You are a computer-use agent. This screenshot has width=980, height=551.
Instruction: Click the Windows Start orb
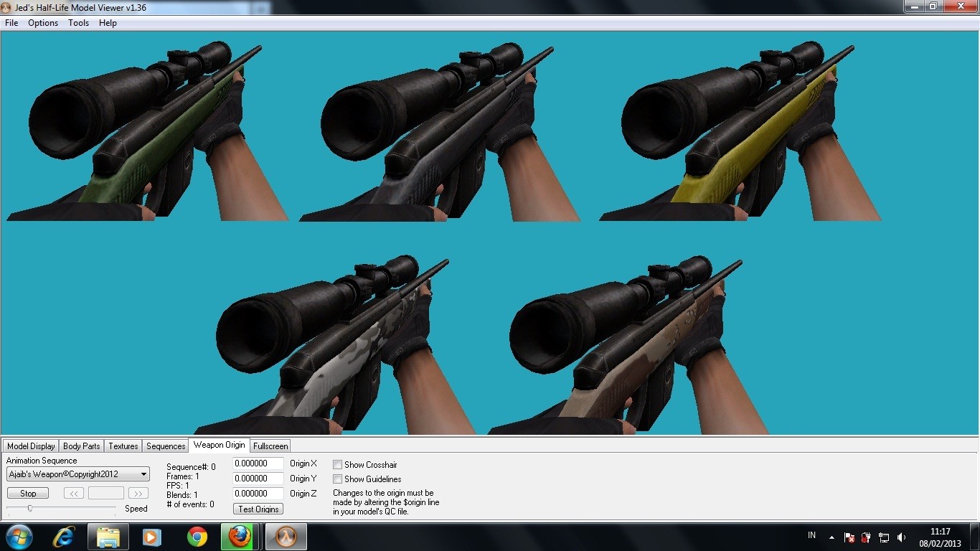[18, 536]
